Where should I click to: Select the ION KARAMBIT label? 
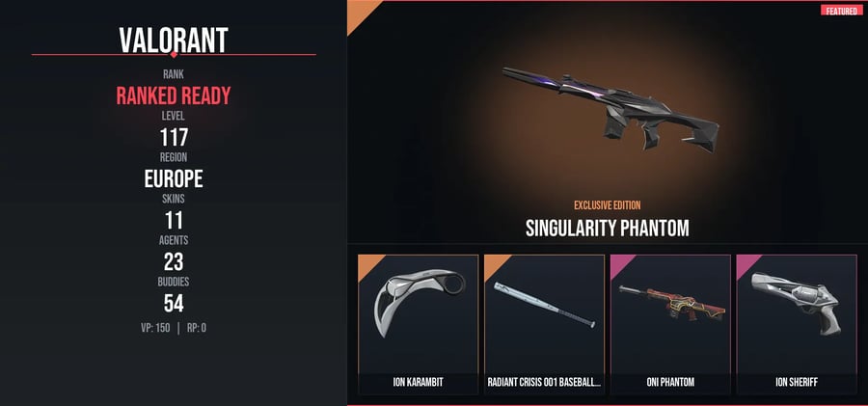(418, 382)
